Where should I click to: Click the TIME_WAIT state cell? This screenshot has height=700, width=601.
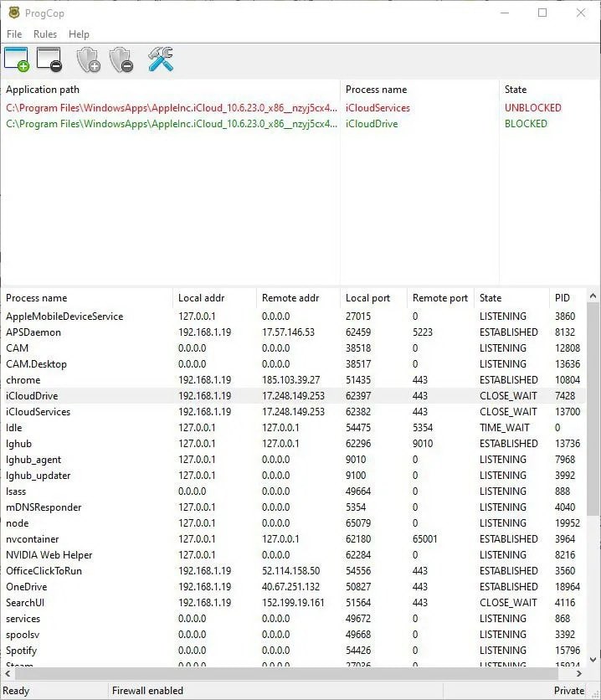505,428
